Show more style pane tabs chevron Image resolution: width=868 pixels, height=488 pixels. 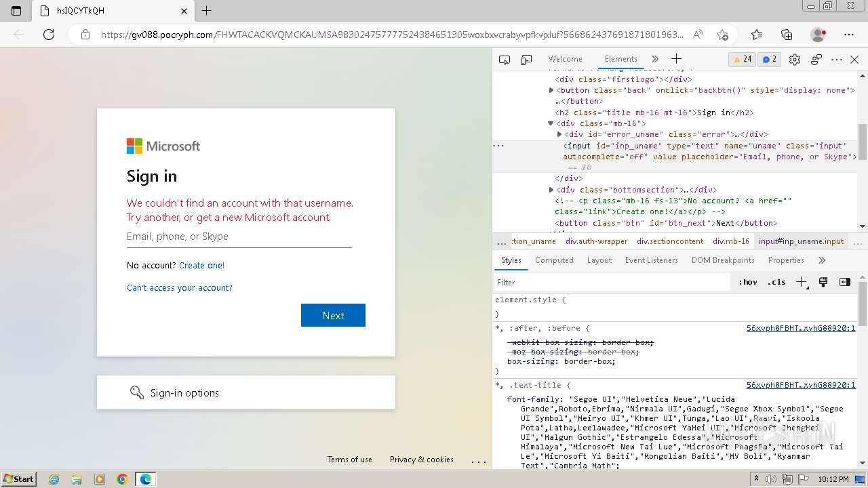click(x=822, y=260)
